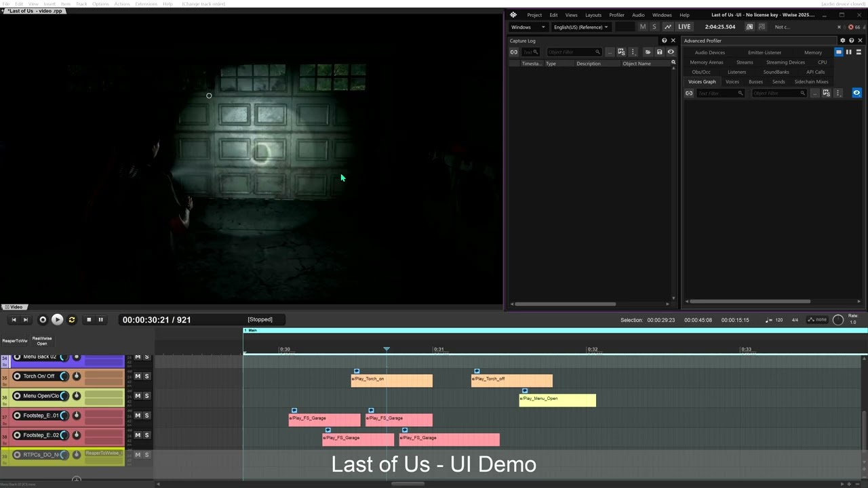Select the Play_Torch_off item on timeline
Image resolution: width=868 pixels, height=488 pixels.
pyautogui.click(x=512, y=380)
